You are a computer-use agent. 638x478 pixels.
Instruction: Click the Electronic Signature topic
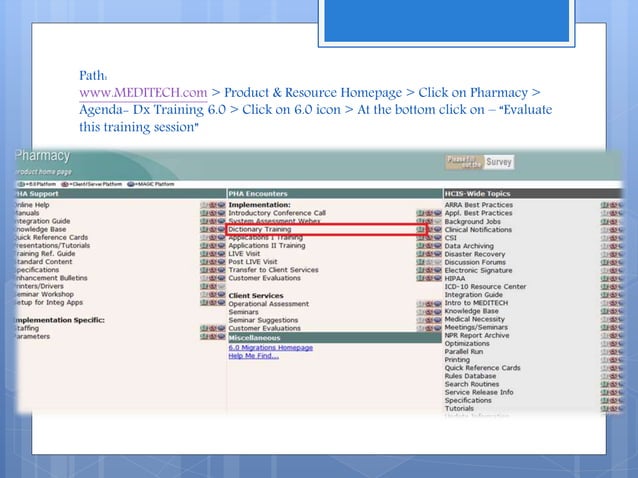[x=478, y=271]
